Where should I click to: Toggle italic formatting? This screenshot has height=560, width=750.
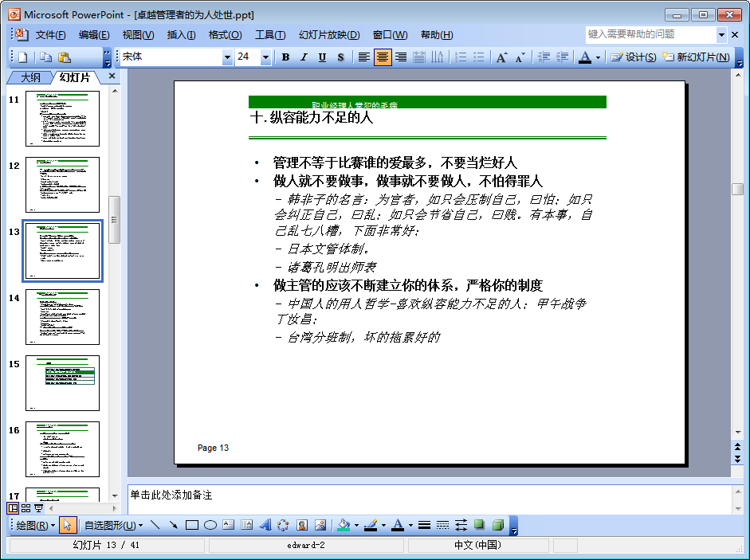[304, 57]
